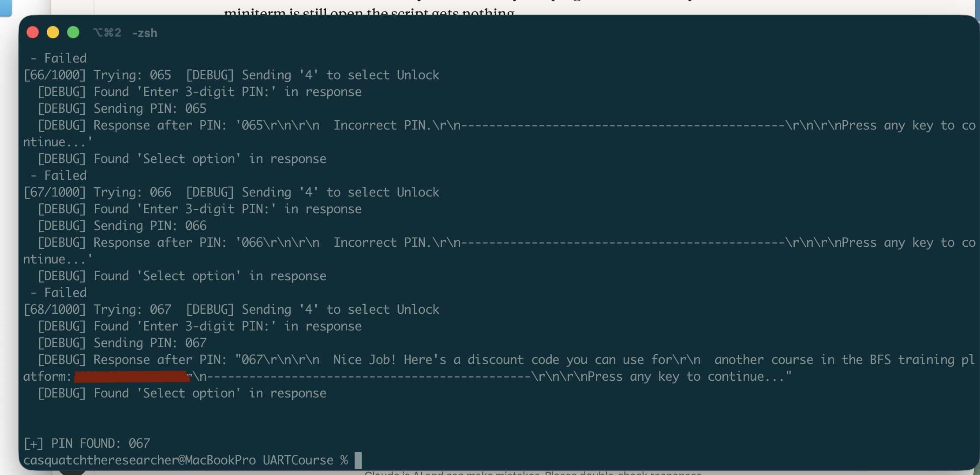
Task: Click the '[66/1000] Trying: 065' text
Action: point(97,75)
